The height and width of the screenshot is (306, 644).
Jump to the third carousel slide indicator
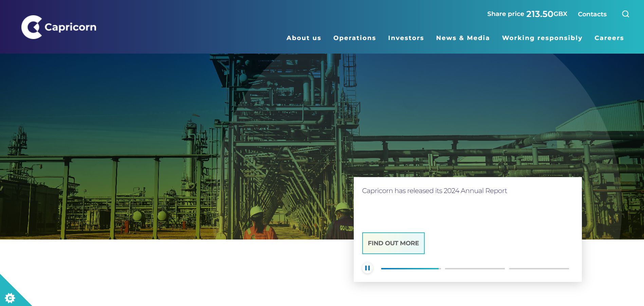tap(539, 269)
